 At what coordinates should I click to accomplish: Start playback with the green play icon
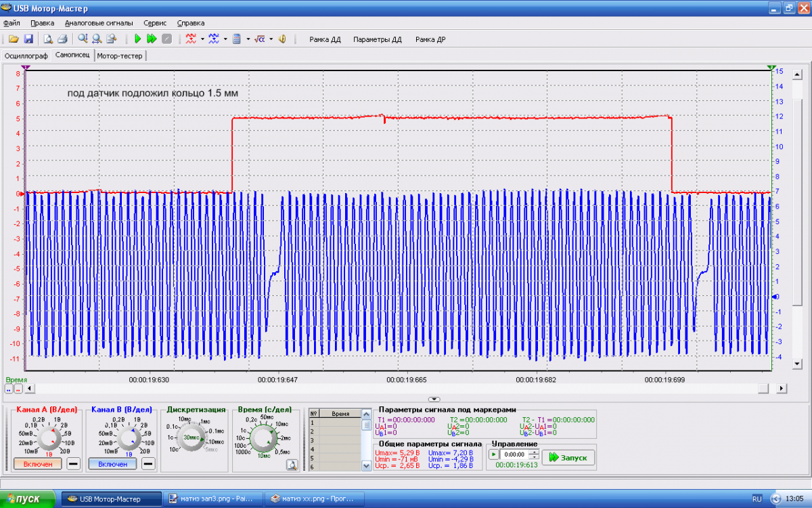coord(137,39)
